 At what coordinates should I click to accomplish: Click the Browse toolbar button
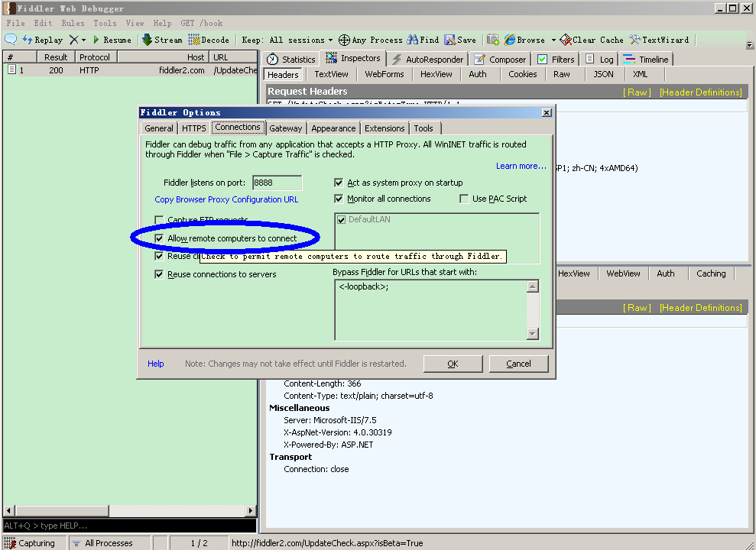tap(524, 40)
